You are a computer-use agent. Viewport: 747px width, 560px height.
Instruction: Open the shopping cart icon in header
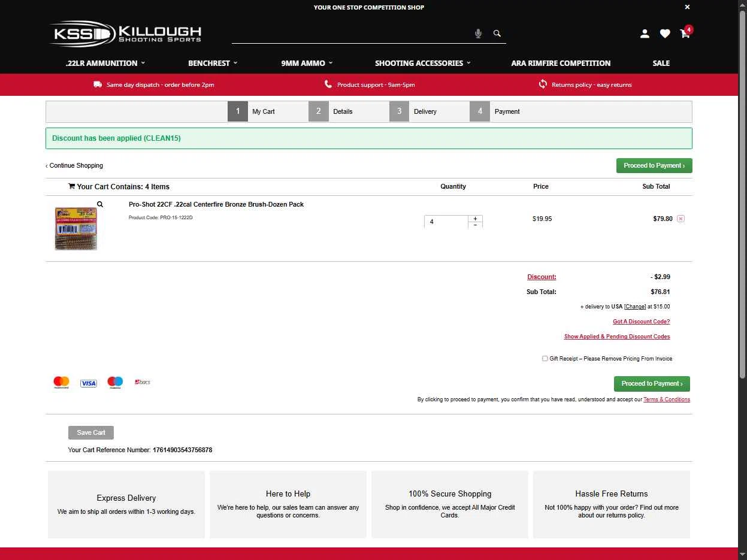(685, 34)
